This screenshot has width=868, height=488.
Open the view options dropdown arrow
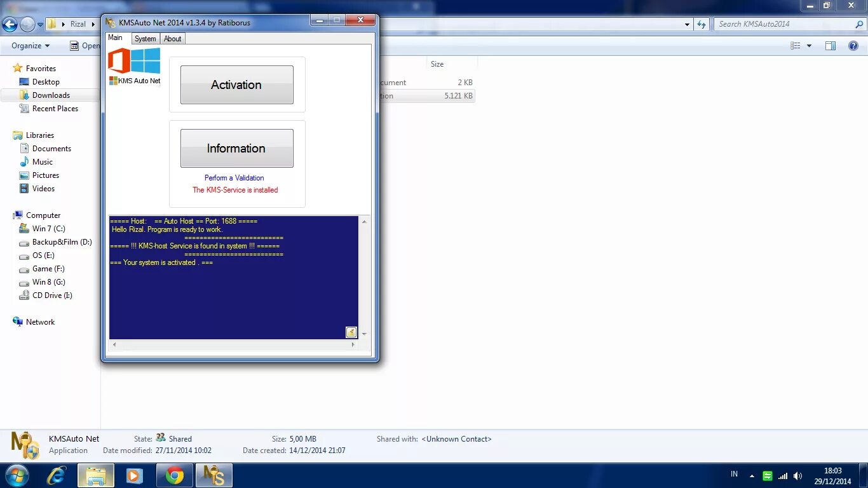coord(809,46)
